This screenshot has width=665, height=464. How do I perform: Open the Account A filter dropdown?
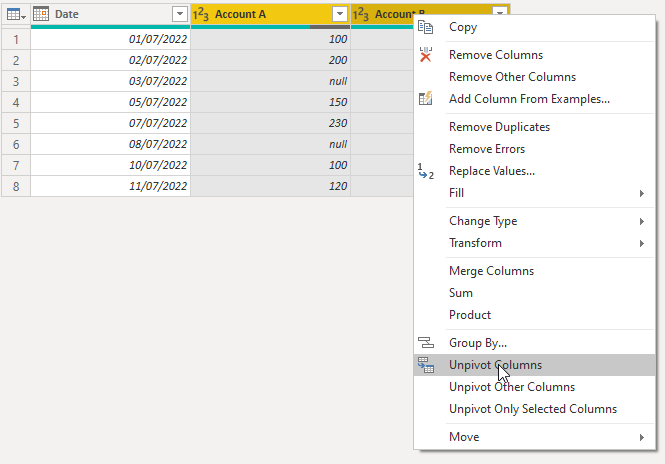coord(340,14)
